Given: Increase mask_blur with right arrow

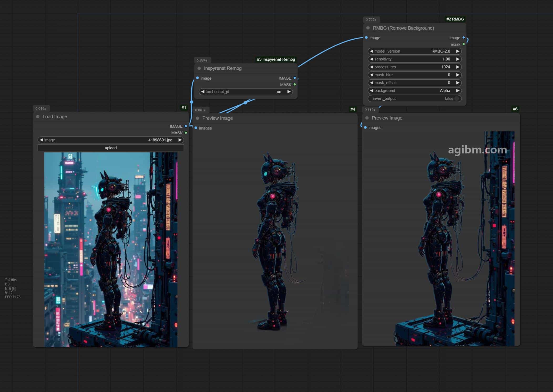Looking at the screenshot, I should coord(458,75).
